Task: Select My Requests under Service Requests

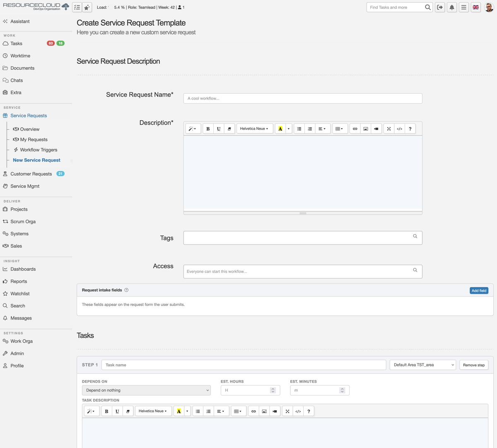Action: 34,140
